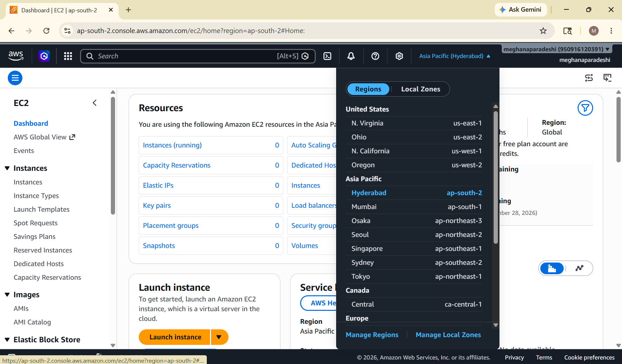
Task: Open Key pairs resource link
Action: 157,205
